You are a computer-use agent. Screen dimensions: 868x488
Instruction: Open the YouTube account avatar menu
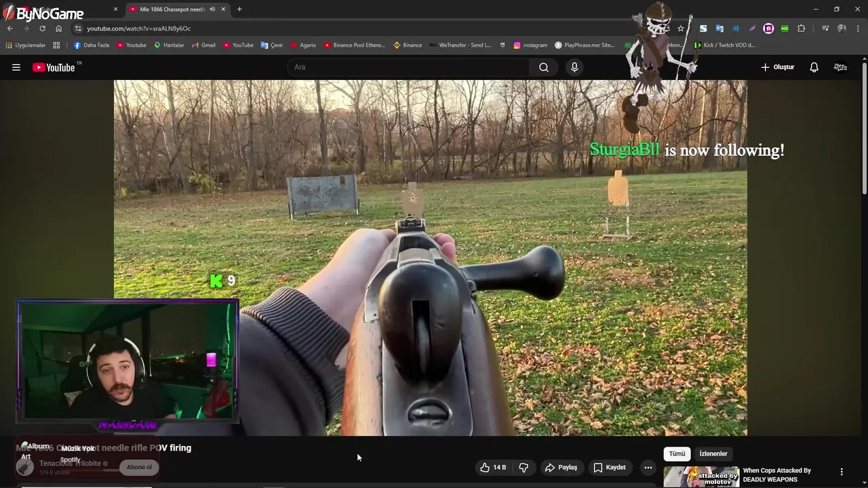click(840, 67)
